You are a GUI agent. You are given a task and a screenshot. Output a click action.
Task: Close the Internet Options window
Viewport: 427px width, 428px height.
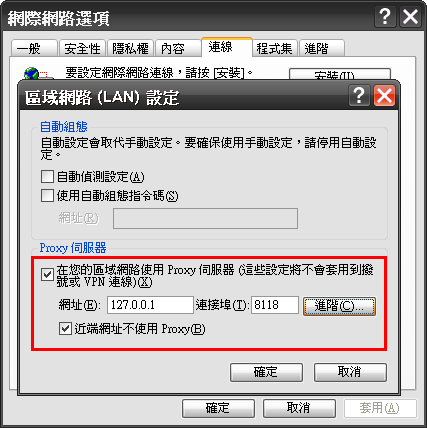click(410, 17)
